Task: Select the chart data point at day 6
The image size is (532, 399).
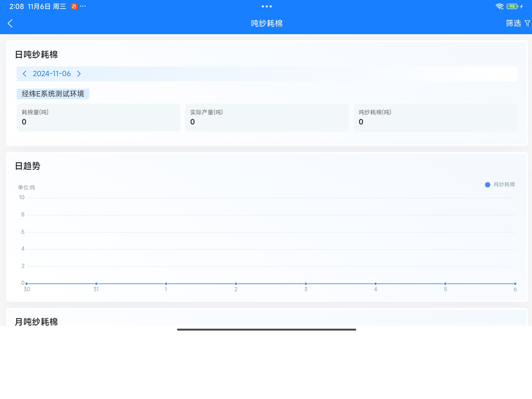Action: pos(515,284)
